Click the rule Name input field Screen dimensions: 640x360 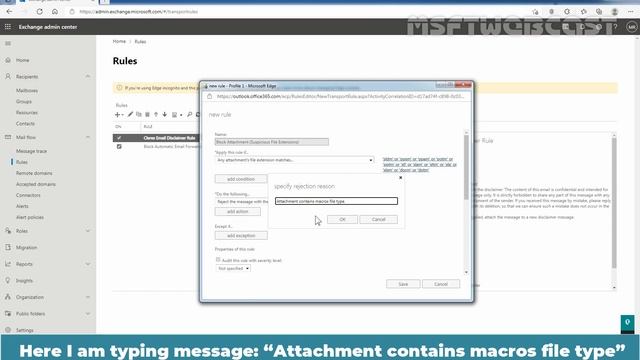click(272, 142)
